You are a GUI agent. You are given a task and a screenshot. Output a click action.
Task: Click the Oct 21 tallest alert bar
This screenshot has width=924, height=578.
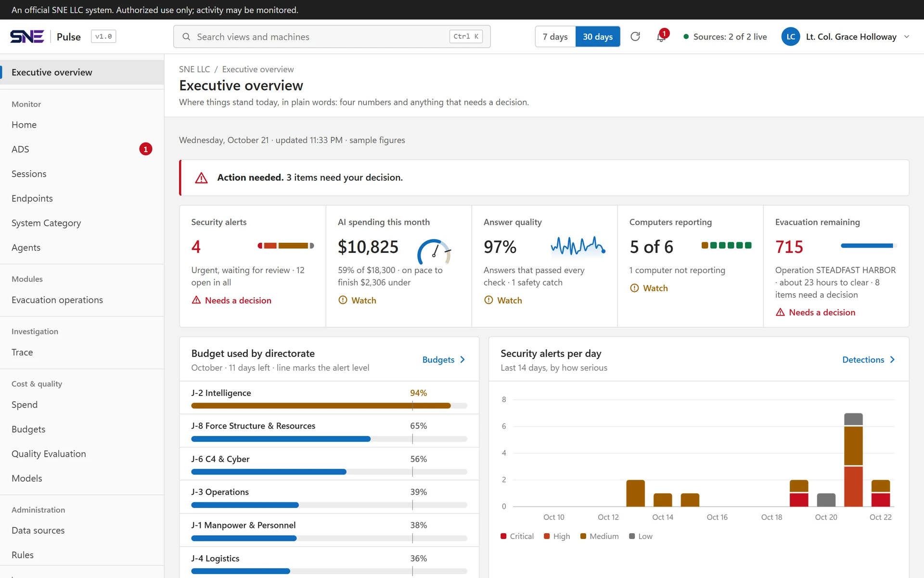pyautogui.click(x=853, y=460)
